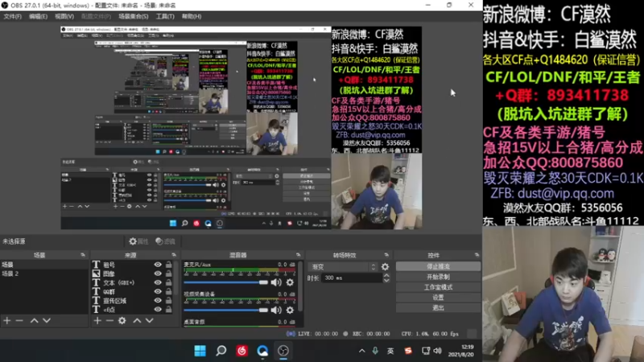The height and width of the screenshot is (362, 644).
Task: Lock the cf点 source
Action: (168, 310)
